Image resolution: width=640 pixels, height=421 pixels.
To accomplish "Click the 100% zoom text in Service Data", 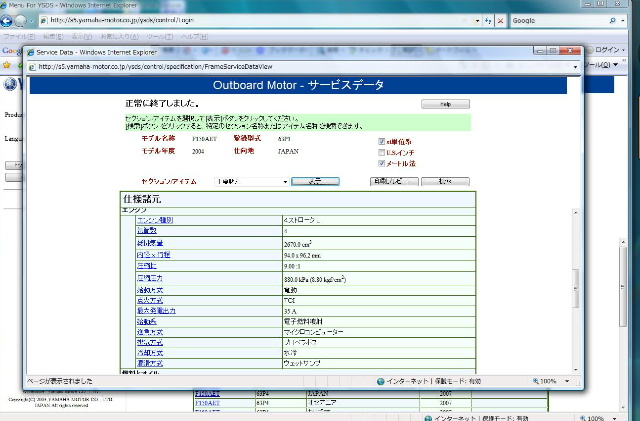I will [549, 381].
